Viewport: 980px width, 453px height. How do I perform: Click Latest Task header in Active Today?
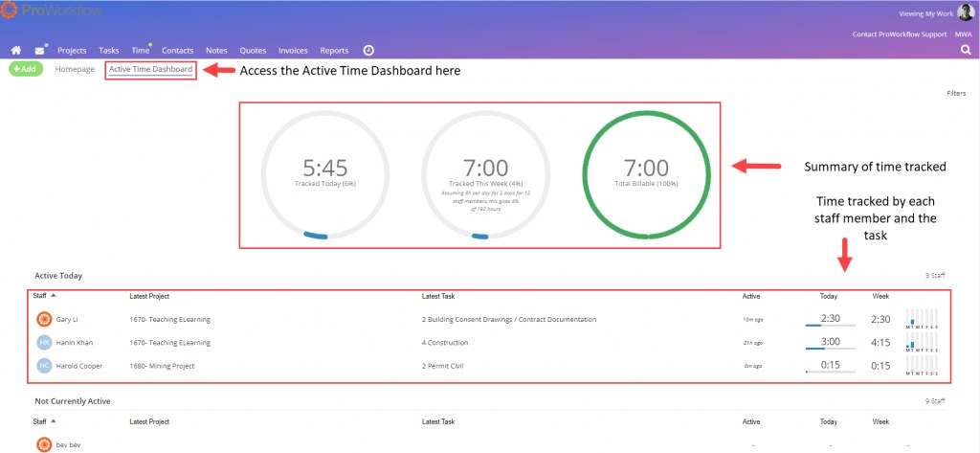tap(438, 296)
